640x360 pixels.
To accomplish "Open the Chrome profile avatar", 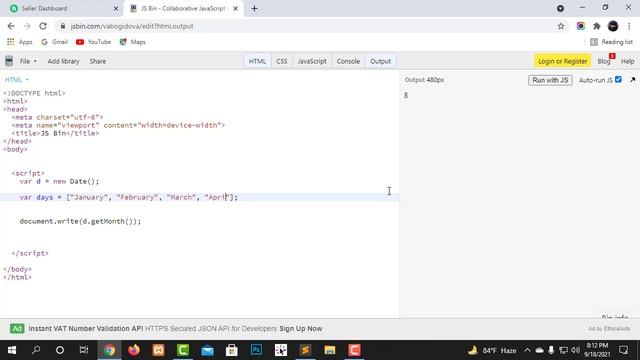I will click(613, 26).
